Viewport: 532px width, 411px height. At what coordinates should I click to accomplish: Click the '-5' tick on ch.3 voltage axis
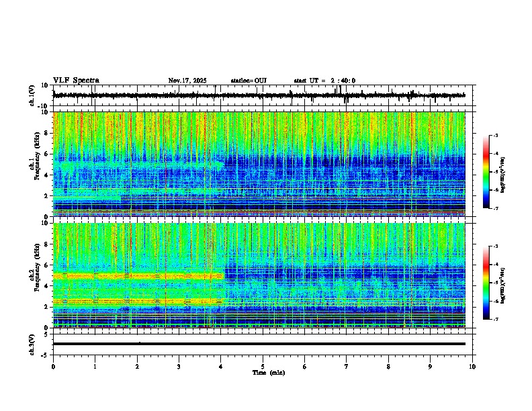tap(45, 355)
